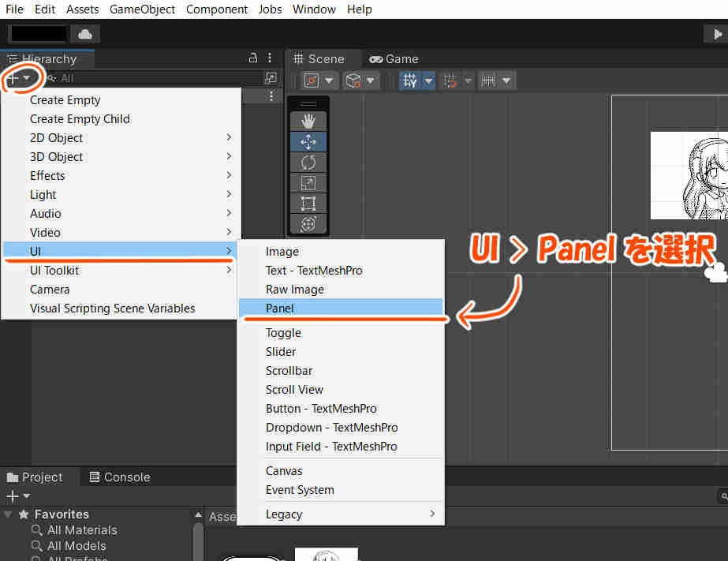
Task: Select the Hand (view) tool
Action: pyautogui.click(x=308, y=122)
